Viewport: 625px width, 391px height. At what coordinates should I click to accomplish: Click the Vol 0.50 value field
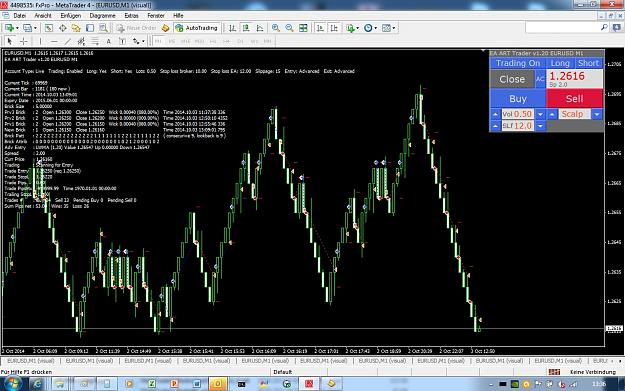click(x=518, y=114)
